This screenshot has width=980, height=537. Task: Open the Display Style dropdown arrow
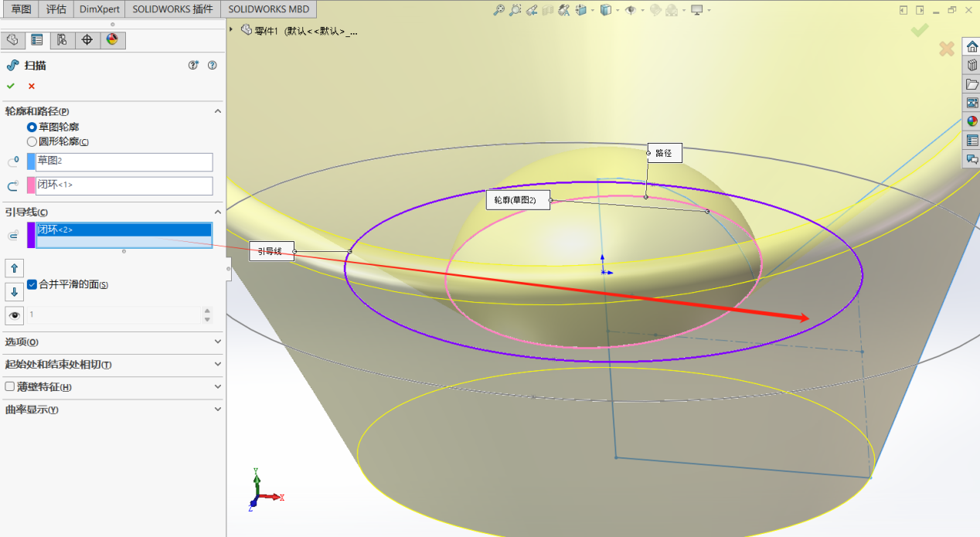coord(617,11)
